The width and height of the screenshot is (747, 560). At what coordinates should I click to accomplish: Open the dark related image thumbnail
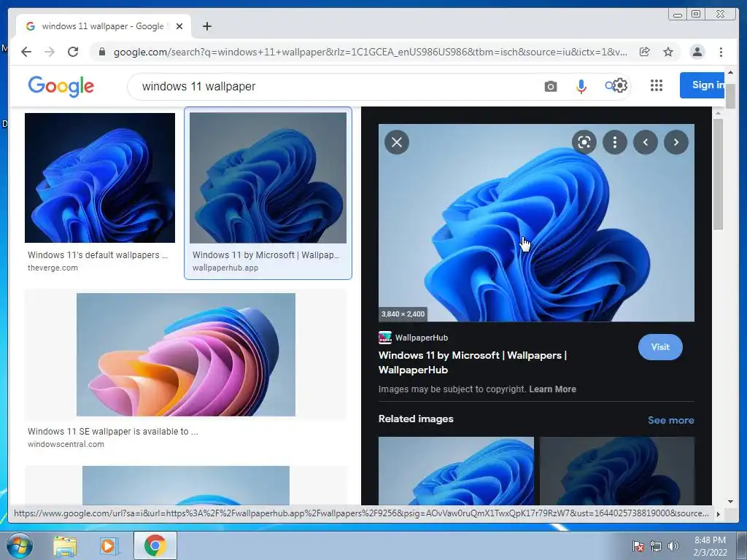pos(616,470)
